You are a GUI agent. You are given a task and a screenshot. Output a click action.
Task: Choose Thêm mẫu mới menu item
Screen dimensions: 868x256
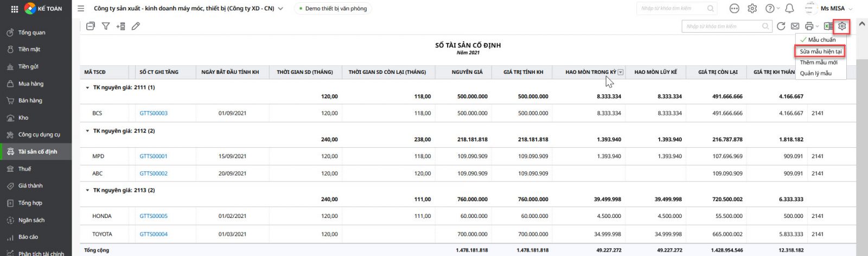(818, 63)
